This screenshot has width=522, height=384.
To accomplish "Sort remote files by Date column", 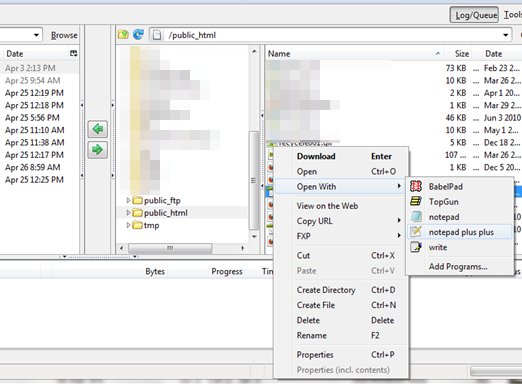I will pos(502,53).
